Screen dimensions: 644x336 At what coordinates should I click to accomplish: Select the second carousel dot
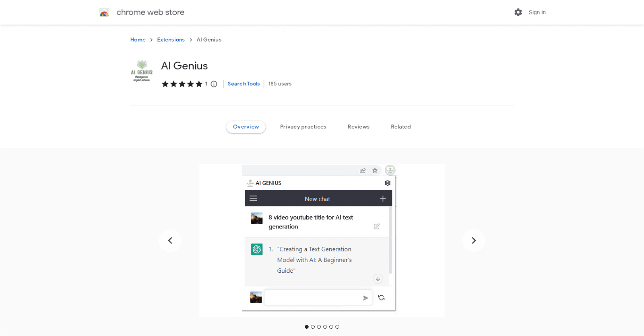pyautogui.click(x=313, y=327)
